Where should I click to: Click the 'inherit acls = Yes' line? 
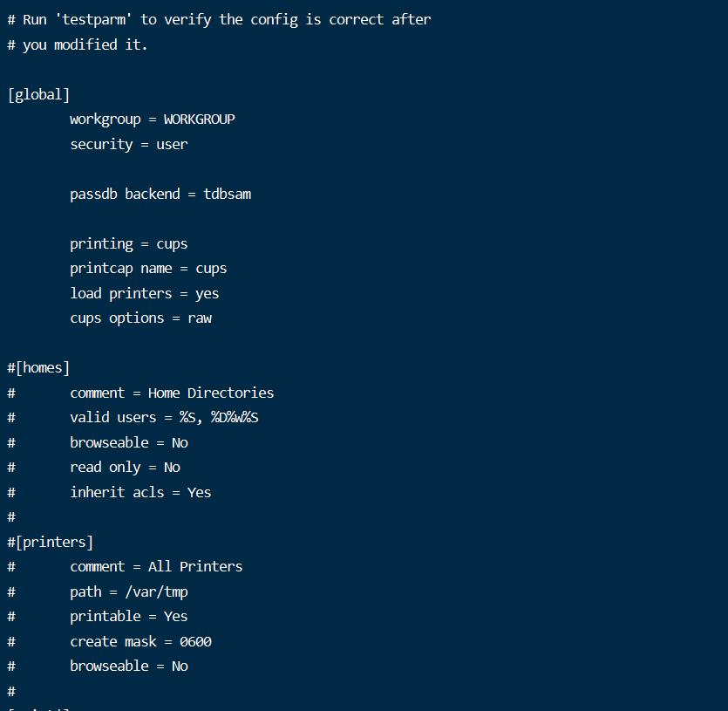[140, 492]
